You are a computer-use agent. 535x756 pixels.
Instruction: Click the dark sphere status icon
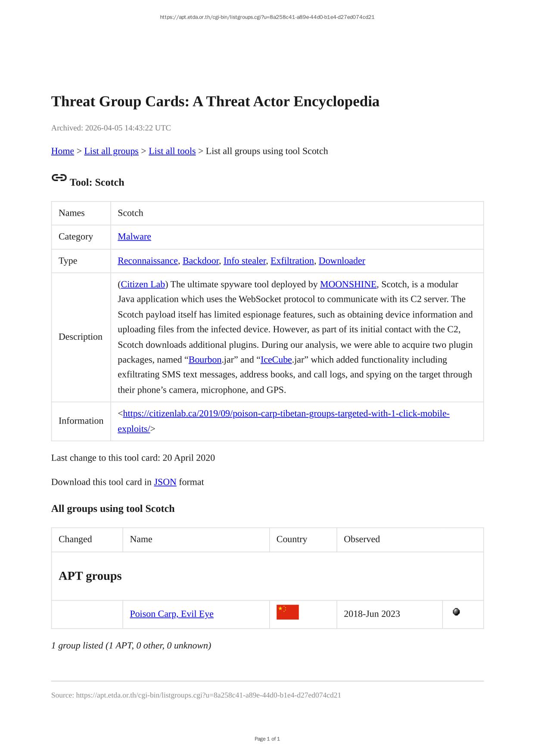tap(456, 612)
